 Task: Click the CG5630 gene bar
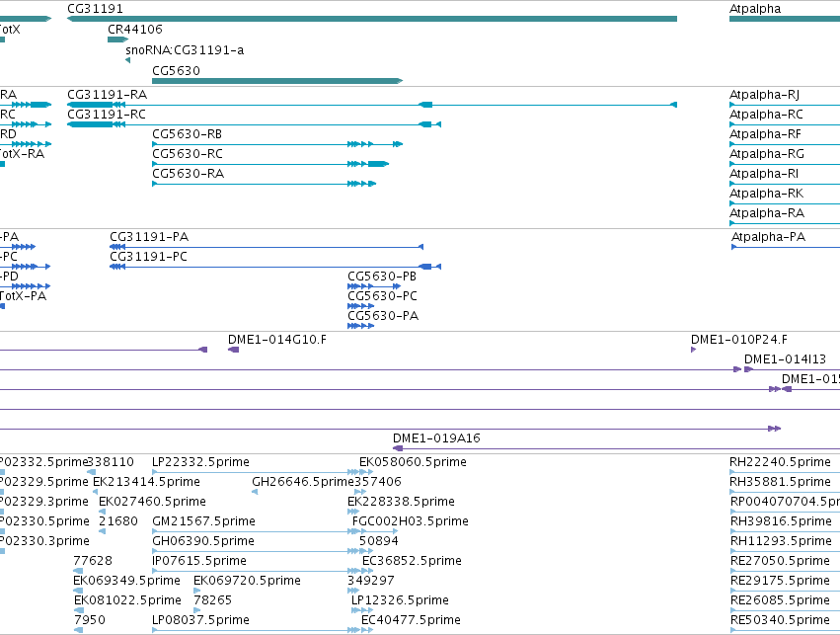(x=277, y=81)
